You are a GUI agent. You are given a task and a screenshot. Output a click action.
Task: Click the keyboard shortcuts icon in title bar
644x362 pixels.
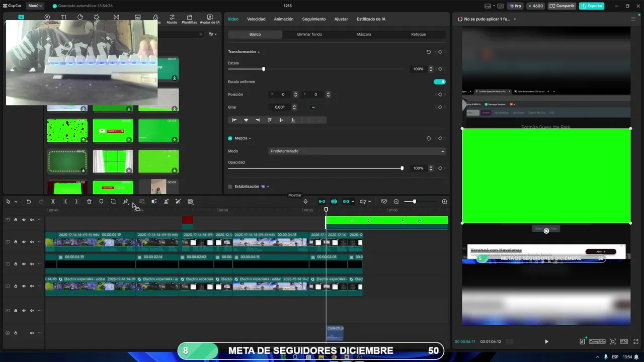coord(500,6)
